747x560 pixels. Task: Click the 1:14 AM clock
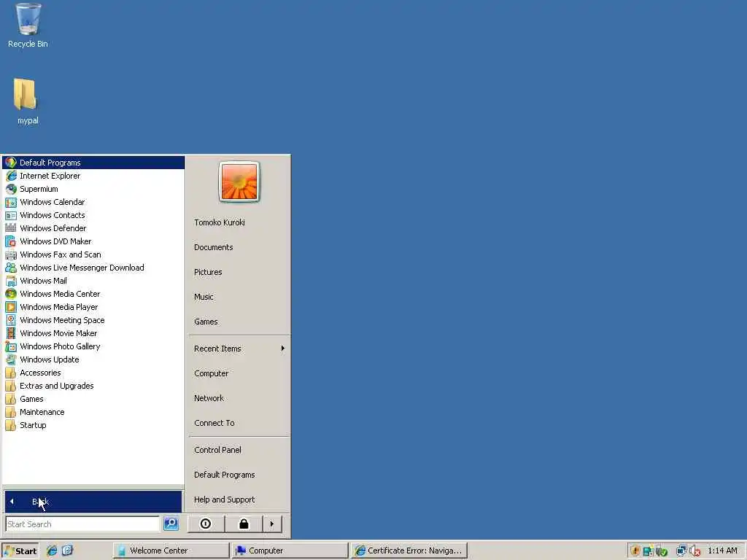pos(722,551)
